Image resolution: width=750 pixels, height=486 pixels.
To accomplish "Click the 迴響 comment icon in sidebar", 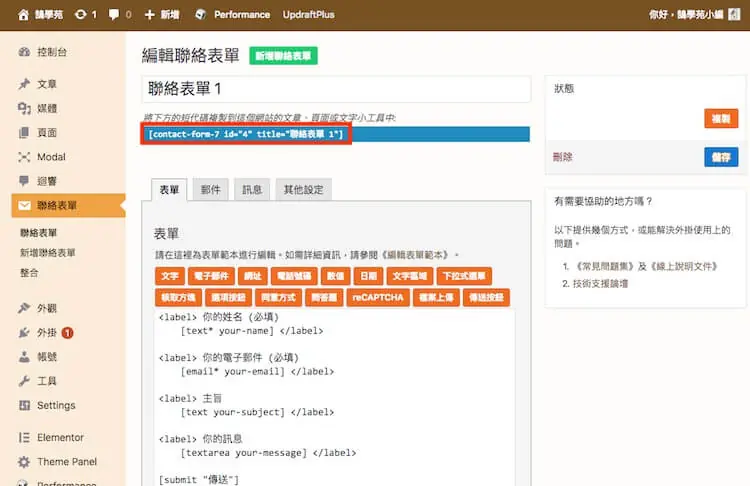I will [24, 181].
